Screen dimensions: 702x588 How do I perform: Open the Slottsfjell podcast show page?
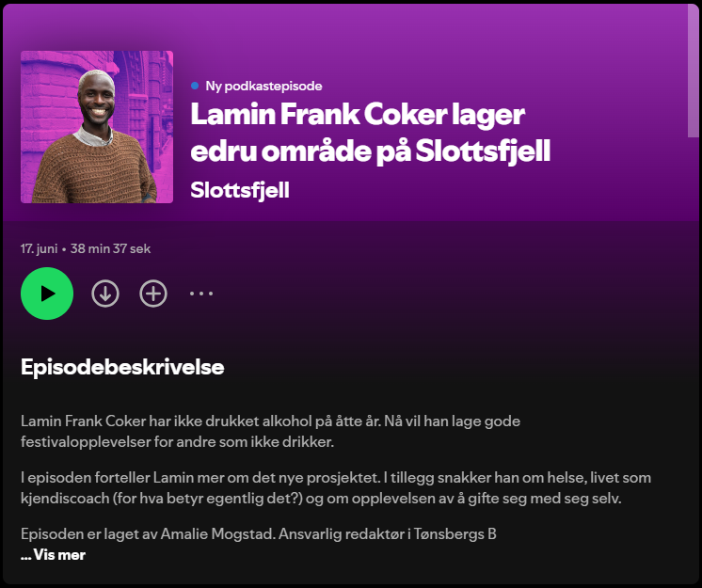click(240, 190)
